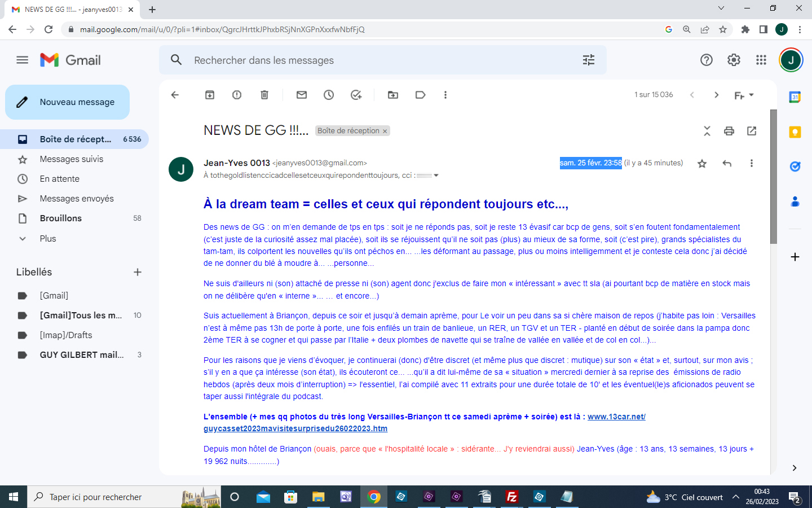Click sender name Jean-Yves 0013
Image resolution: width=812 pixels, height=508 pixels.
click(237, 163)
